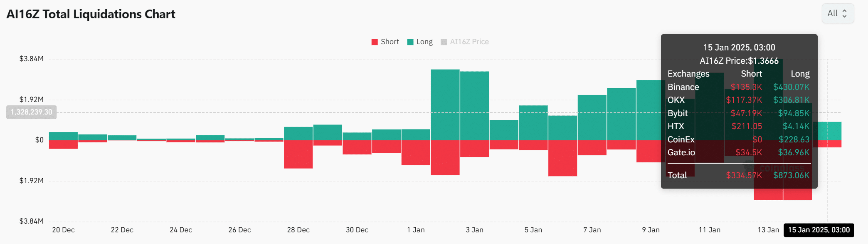Screen dimensions: 868x244
Task: Click the 1,328,239.30 crosshair value label
Action: point(32,112)
